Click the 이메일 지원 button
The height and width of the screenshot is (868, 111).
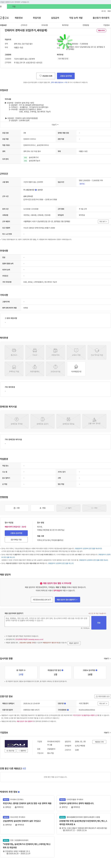click(16, 539)
